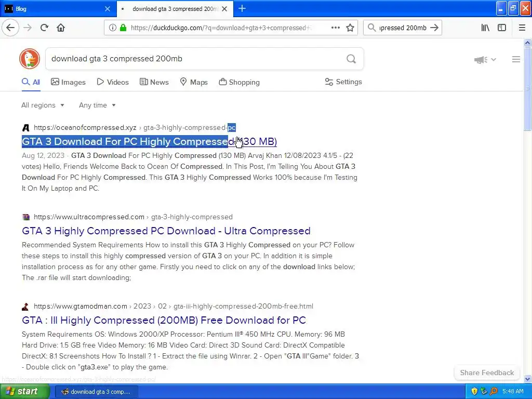532x399 pixels.
Task: Click the scrollbar up arrow
Action: (x=527, y=43)
